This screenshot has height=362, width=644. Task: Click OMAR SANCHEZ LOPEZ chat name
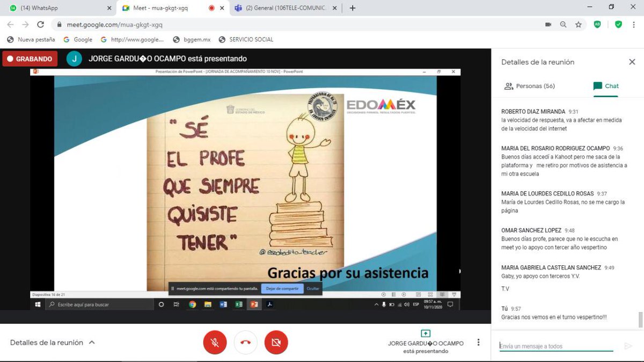(531, 230)
